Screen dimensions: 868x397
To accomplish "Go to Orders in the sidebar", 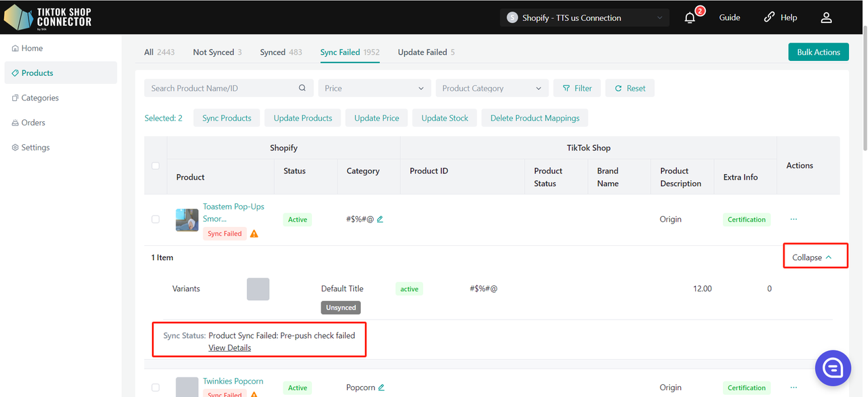I will 33,123.
